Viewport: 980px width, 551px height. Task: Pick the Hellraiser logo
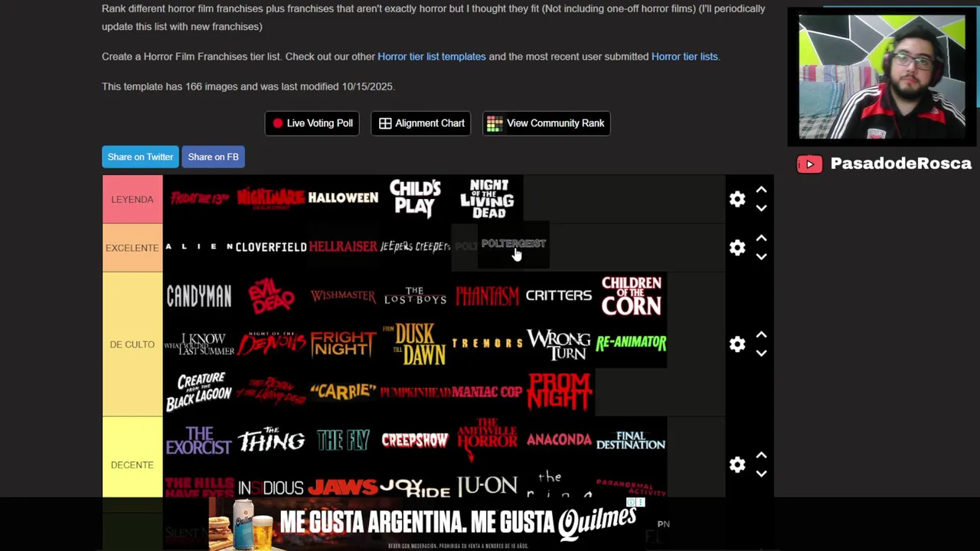pos(343,247)
